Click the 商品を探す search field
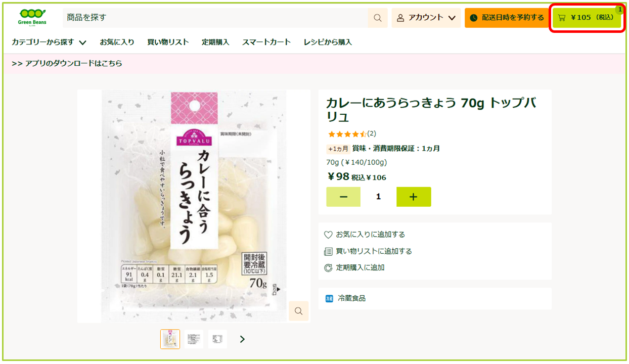 tap(215, 18)
